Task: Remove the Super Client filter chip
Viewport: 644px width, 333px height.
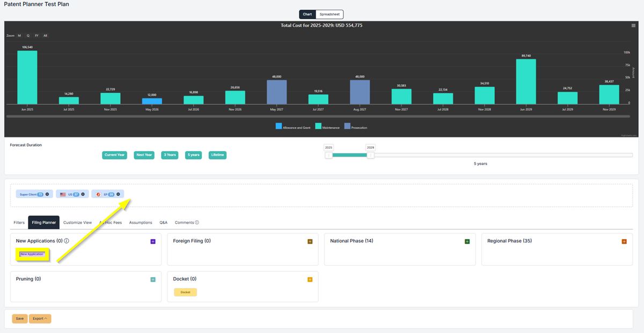Action: 47,194
